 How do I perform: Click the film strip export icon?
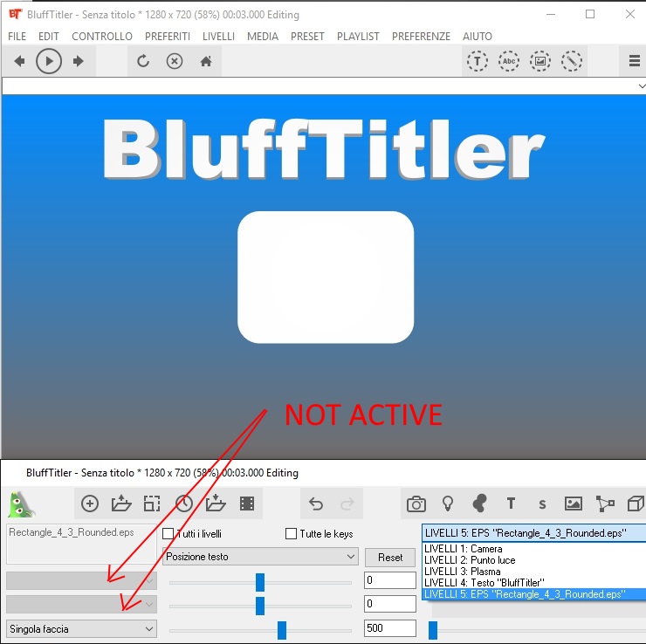[x=247, y=504]
